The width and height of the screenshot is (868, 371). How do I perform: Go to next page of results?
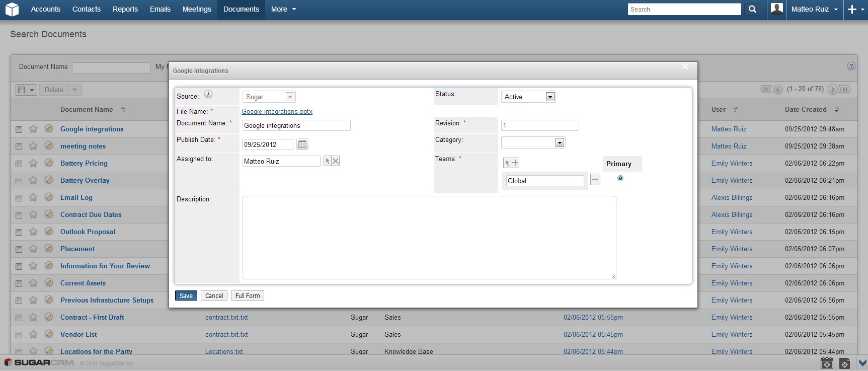(833, 90)
